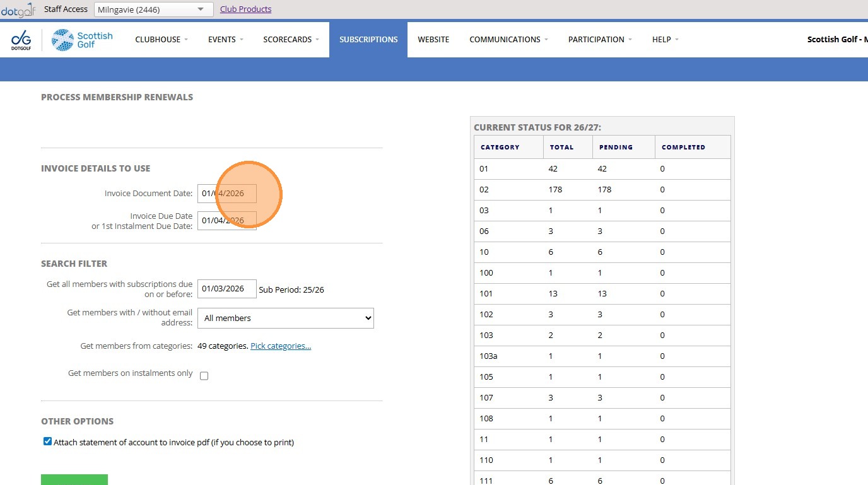
Task: Open the Help menu
Action: (665, 40)
